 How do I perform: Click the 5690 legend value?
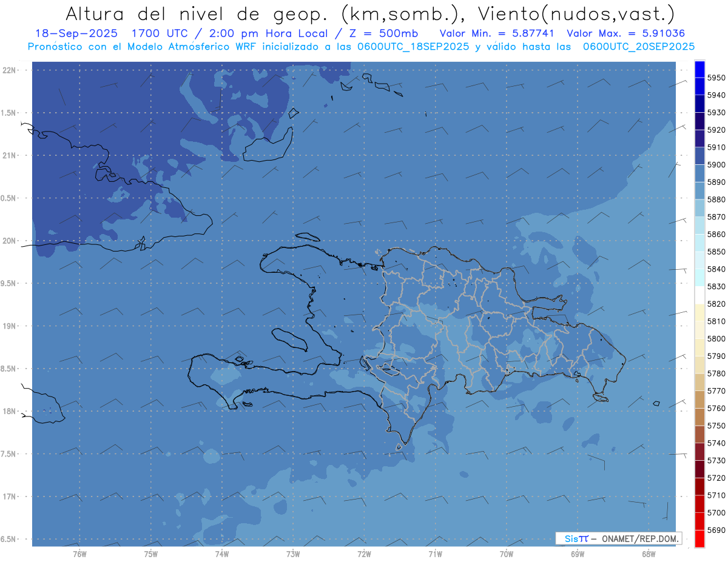click(716, 530)
